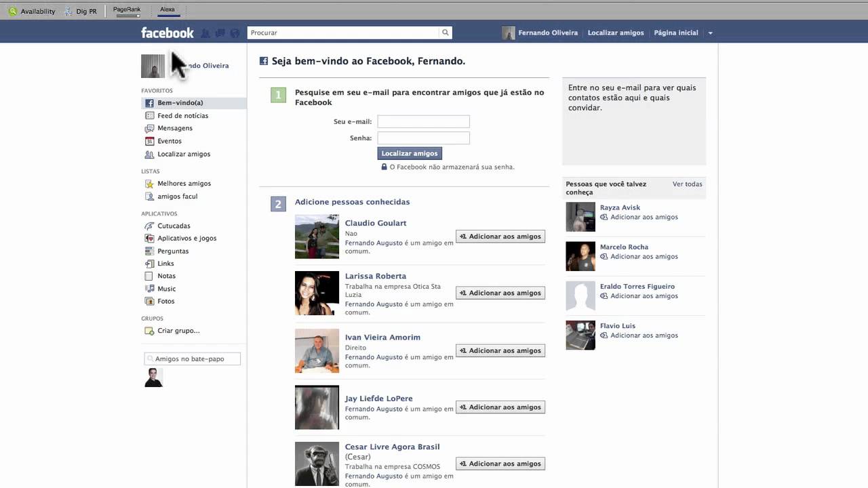Click the Music icon
868x488 pixels.
[150, 289]
